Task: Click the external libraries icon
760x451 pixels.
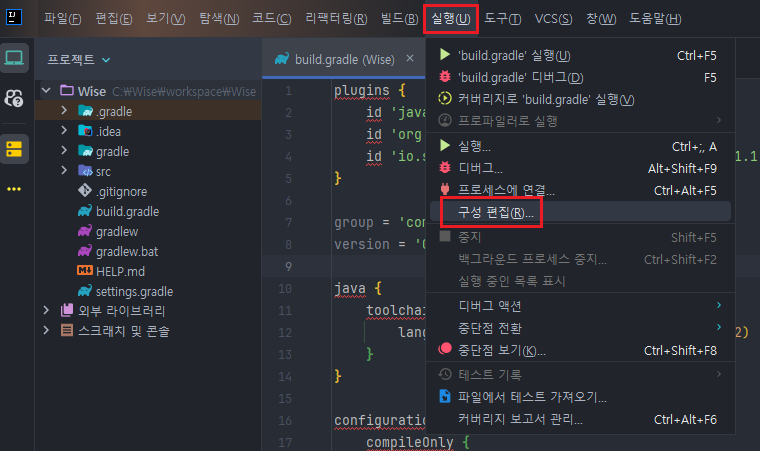Action: [66, 310]
